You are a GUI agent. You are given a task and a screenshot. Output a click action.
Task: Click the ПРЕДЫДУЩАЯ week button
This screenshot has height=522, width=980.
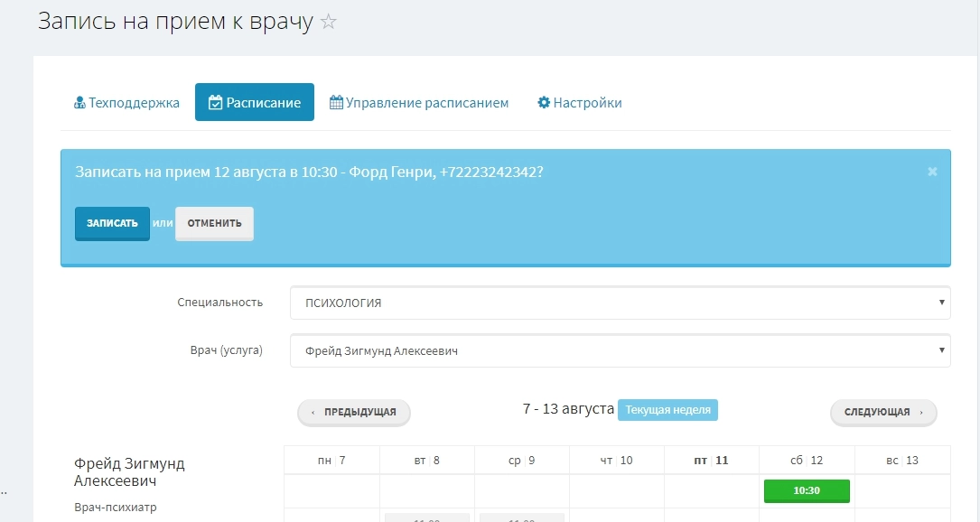pos(354,412)
